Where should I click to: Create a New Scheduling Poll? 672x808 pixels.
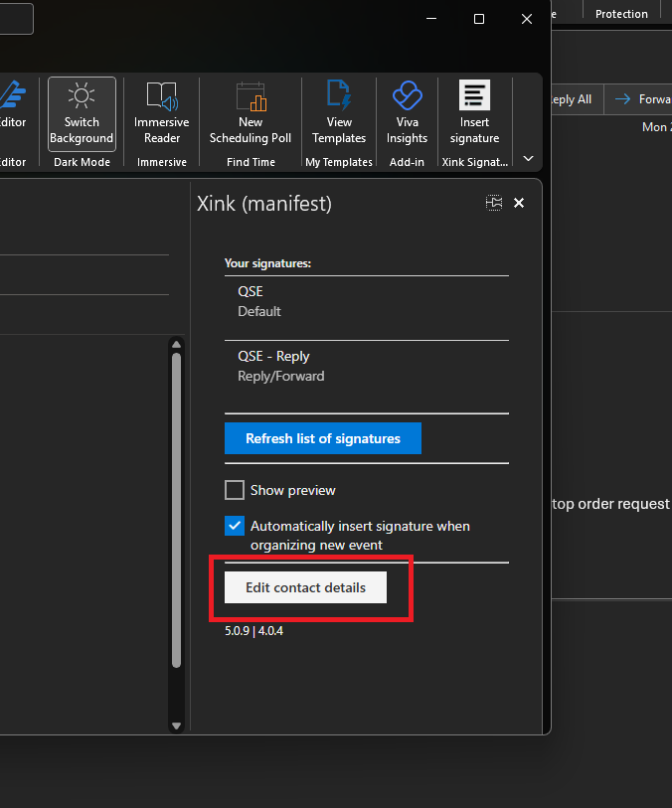click(251, 112)
